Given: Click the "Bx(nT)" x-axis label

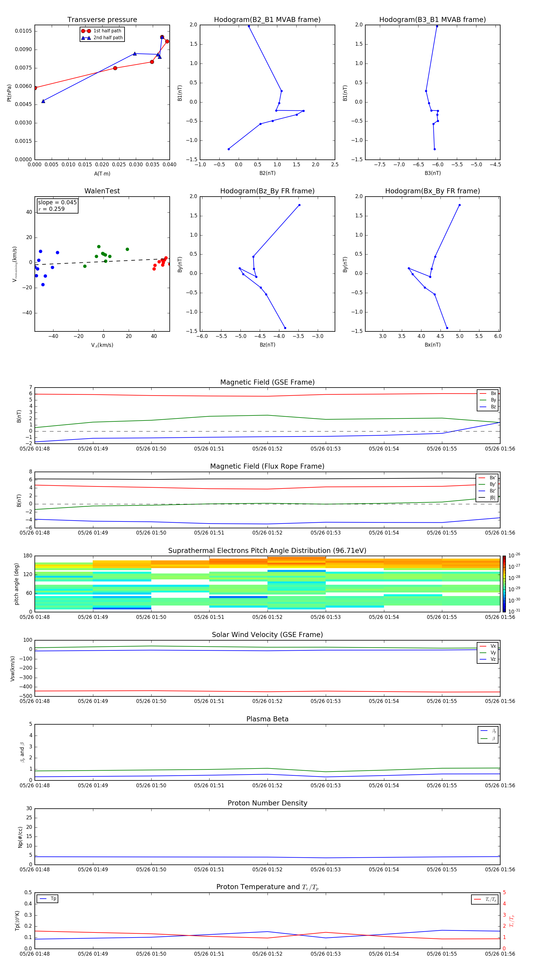Looking at the screenshot, I should (432, 345).
